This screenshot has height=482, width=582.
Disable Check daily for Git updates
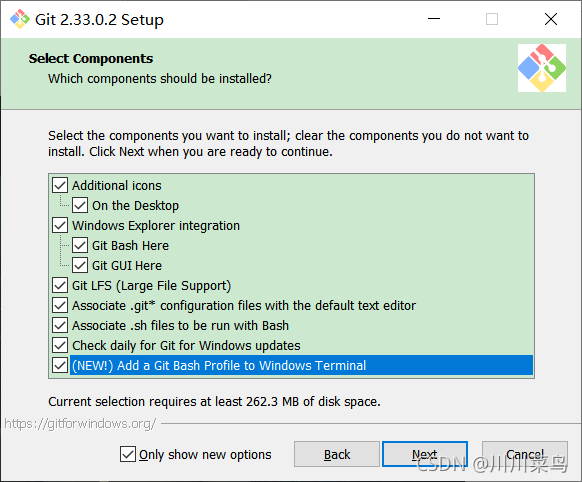(60, 345)
